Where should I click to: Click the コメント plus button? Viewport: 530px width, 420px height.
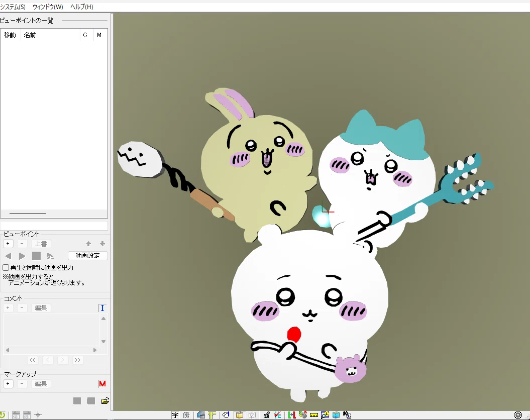point(8,308)
